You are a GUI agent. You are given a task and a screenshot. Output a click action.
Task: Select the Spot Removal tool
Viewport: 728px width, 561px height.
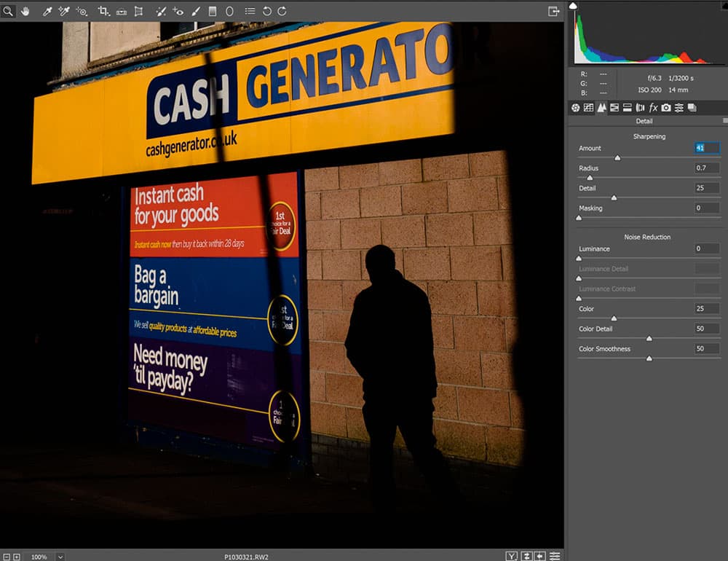tap(161, 11)
